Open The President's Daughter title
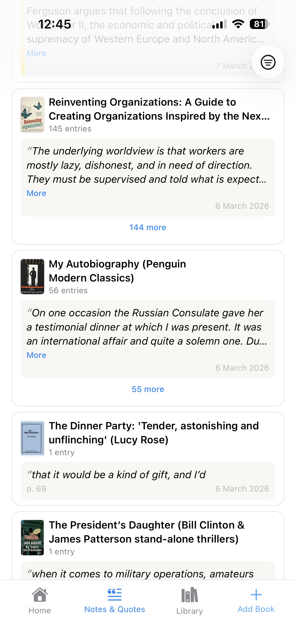 coord(147,532)
